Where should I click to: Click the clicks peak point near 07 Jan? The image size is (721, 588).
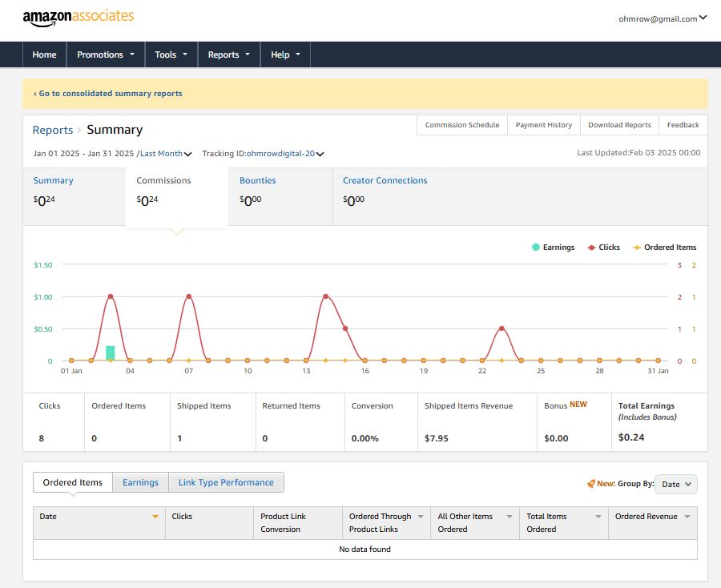coord(188,296)
